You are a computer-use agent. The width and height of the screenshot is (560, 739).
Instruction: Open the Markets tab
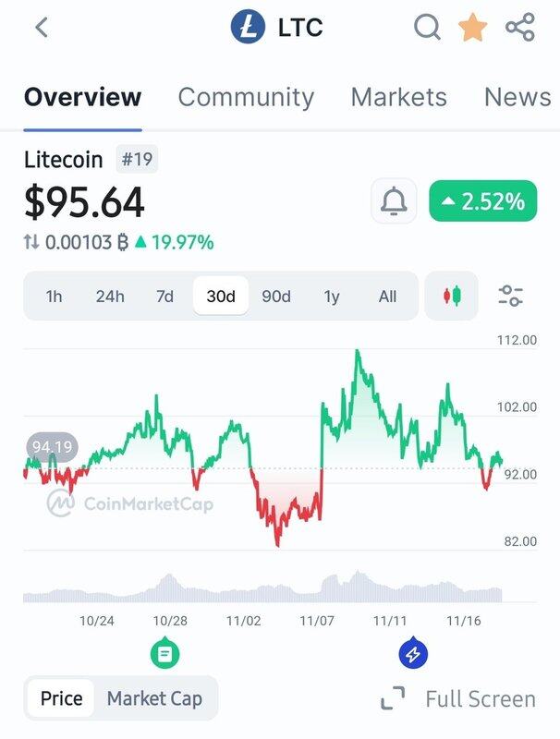[x=398, y=97]
